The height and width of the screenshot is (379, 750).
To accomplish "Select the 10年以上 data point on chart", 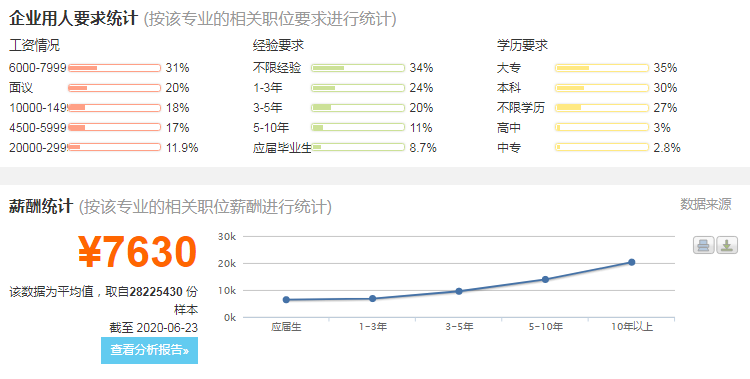I will (x=631, y=262).
